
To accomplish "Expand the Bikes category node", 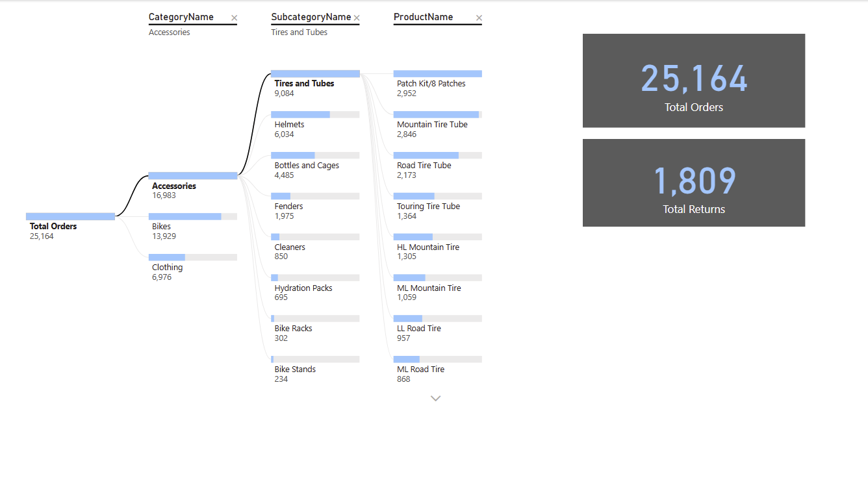I will click(193, 227).
